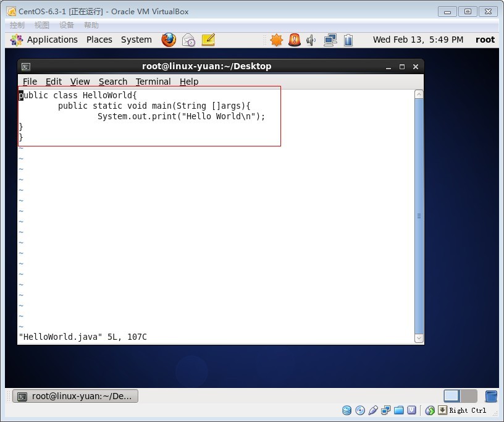Click the VirtualBox USB device status icon
The image size is (504, 422).
(373, 410)
